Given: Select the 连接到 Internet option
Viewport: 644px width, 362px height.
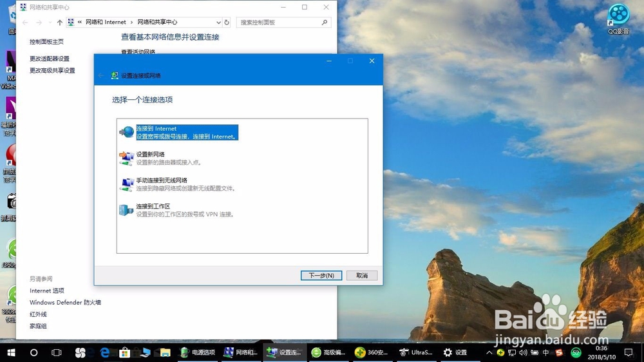Looking at the screenshot, I should coord(187,132).
